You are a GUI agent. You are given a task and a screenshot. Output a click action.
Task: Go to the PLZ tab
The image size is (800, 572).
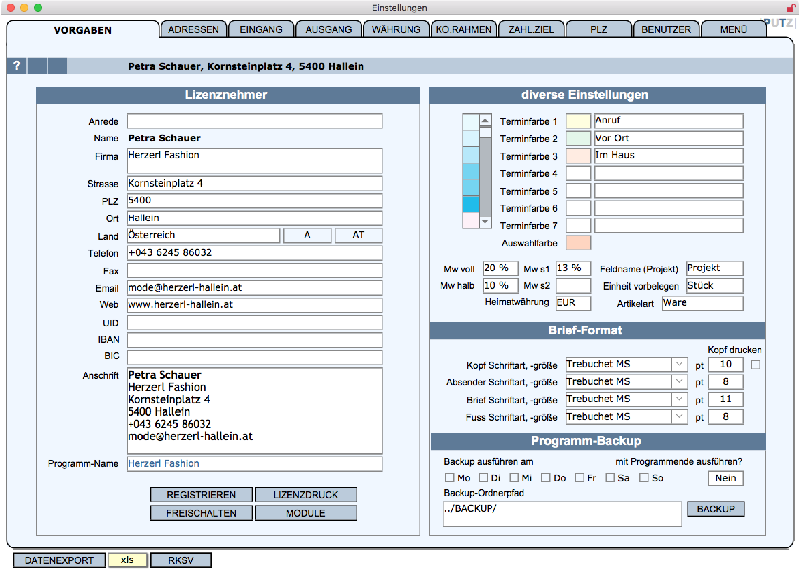[598, 30]
